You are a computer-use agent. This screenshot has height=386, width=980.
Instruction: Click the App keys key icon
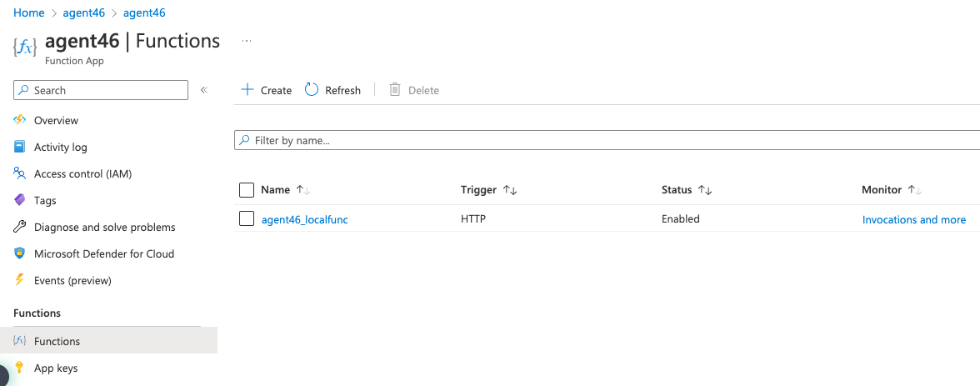20,368
